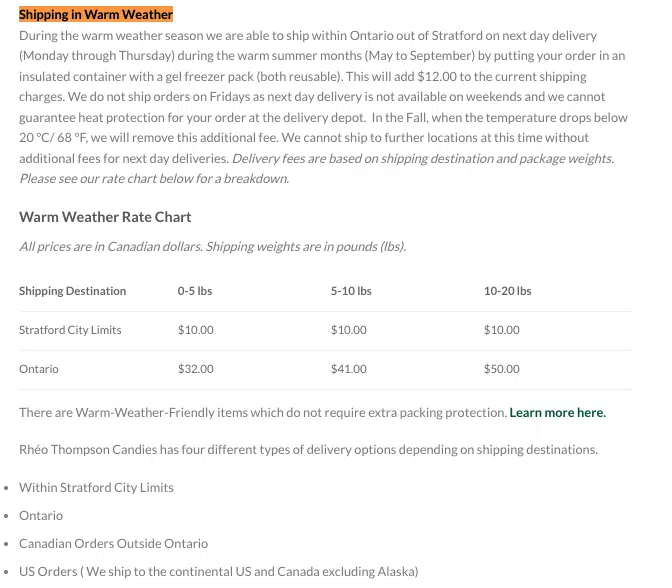Click the "Rhéo Thompson Candies" delivery options sentence
This screenshot has width=672, height=588.
point(308,449)
